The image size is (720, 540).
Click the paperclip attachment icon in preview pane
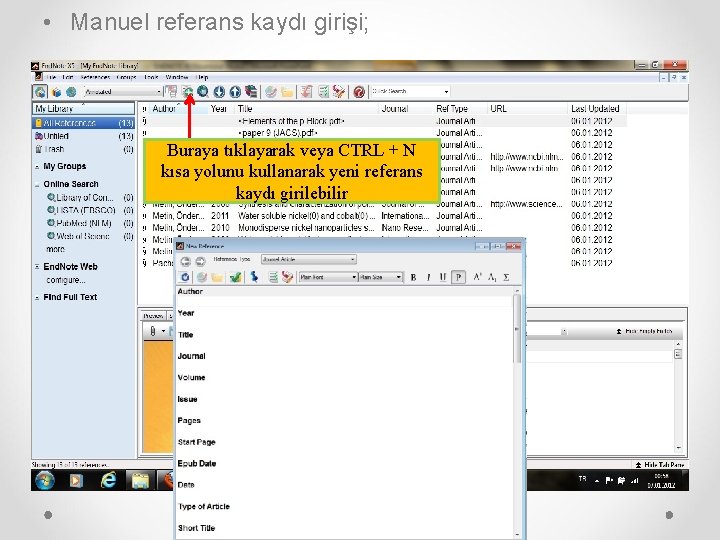pyautogui.click(x=153, y=331)
